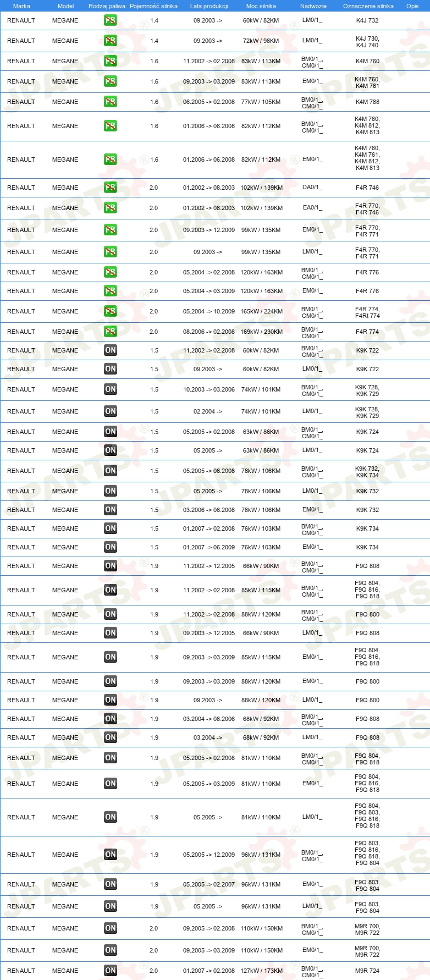Click the diesel ON icon in the 03.2004 -> row

tap(111, 737)
